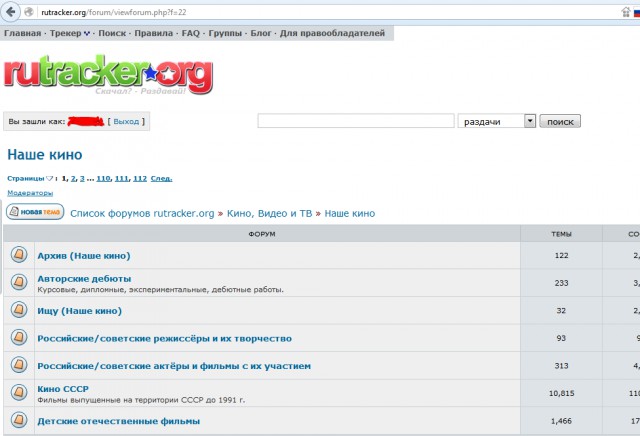Click the folder icon beside Кино СССР
The height and width of the screenshot is (436, 640).
tap(19, 393)
